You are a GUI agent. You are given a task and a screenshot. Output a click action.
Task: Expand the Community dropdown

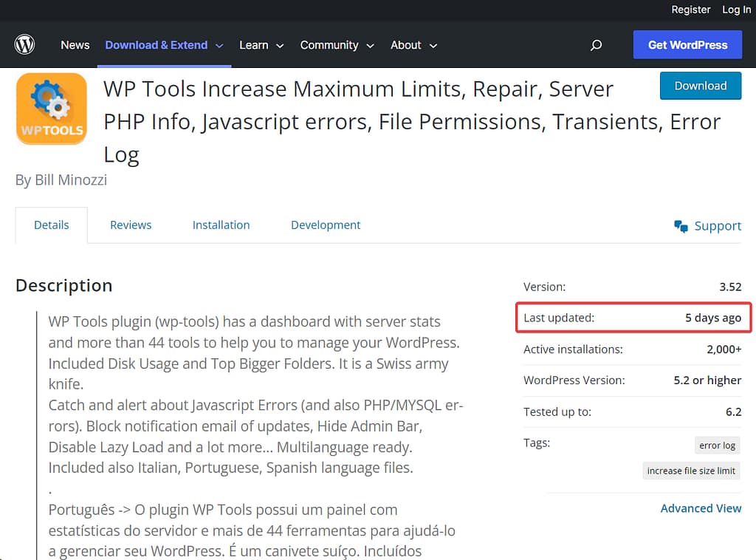(337, 44)
